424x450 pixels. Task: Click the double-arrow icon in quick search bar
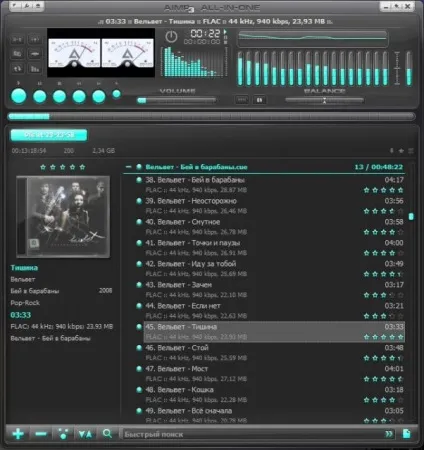point(389,434)
